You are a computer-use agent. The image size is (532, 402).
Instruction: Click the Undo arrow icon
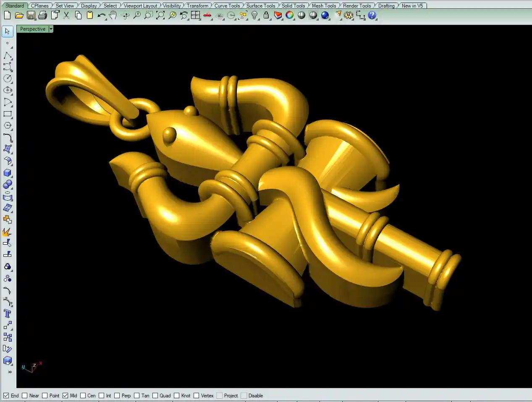click(101, 16)
